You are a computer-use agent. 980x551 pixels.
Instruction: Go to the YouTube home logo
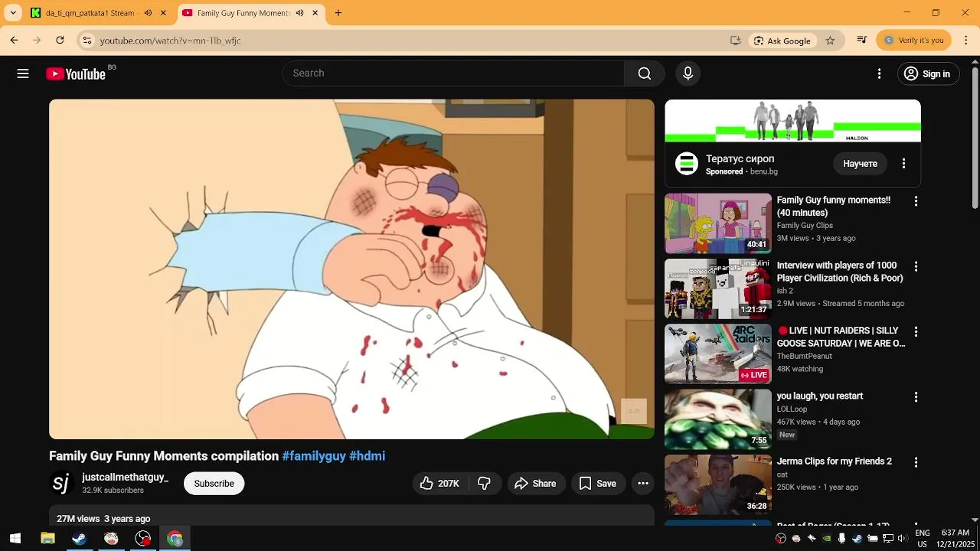pyautogui.click(x=76, y=73)
